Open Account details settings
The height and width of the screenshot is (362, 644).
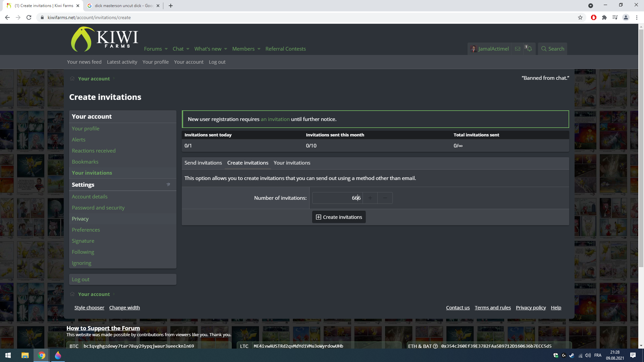(x=90, y=197)
